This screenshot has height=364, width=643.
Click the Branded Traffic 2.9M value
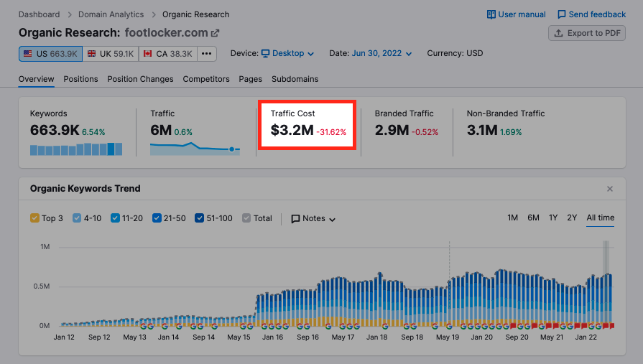pyautogui.click(x=392, y=131)
